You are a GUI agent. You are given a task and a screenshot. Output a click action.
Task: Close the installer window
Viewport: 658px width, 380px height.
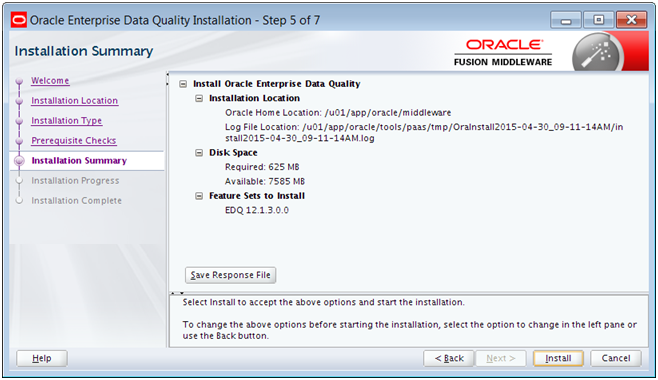(631, 20)
